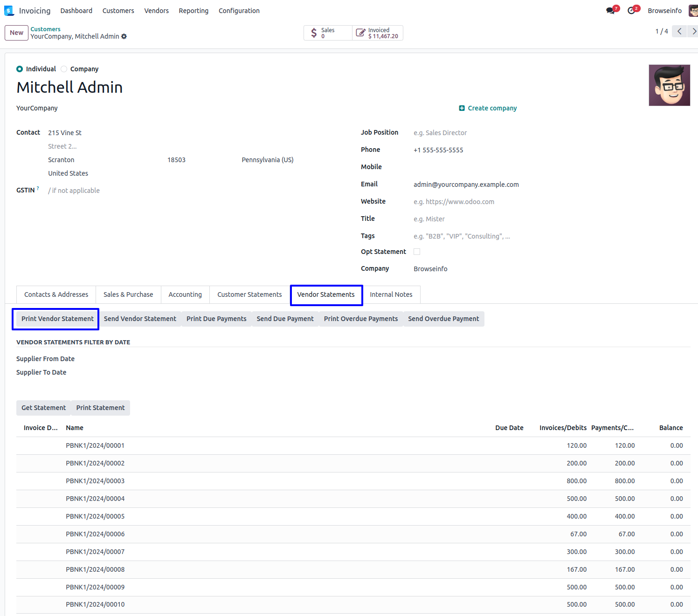This screenshot has height=616, width=698.
Task: Open the chat messages icon
Action: tap(610, 11)
